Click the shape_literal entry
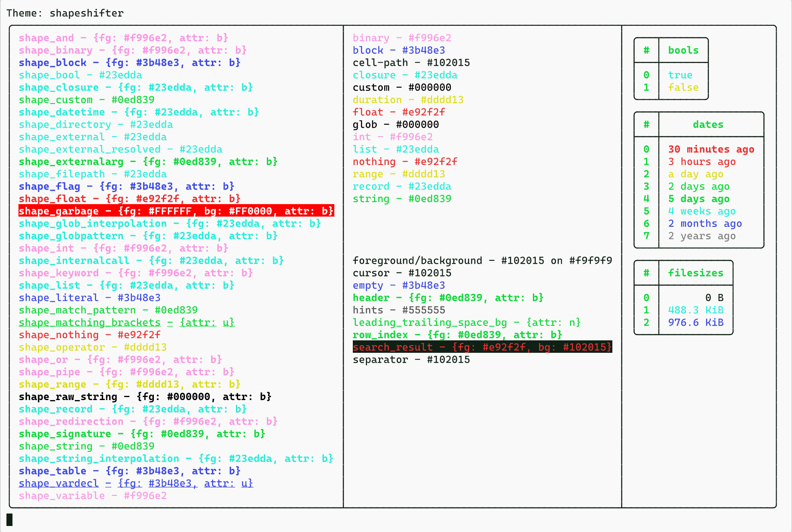The width and height of the screenshot is (792, 532). point(89,298)
